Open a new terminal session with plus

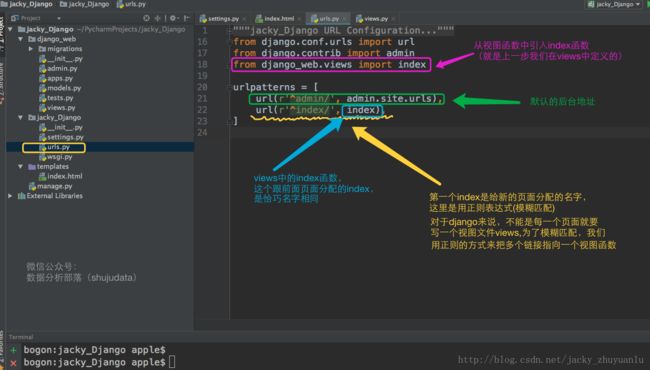(13, 350)
